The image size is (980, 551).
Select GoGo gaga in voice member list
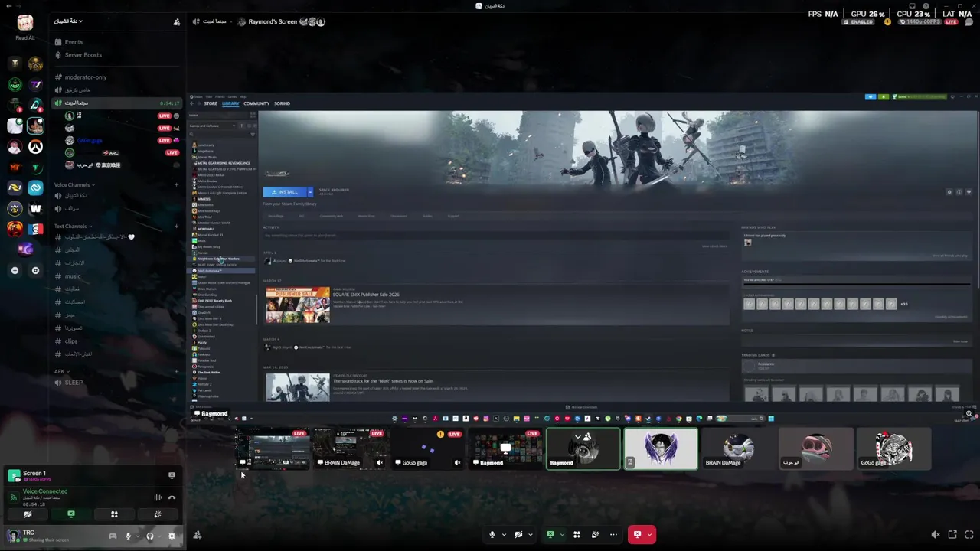[x=90, y=141]
